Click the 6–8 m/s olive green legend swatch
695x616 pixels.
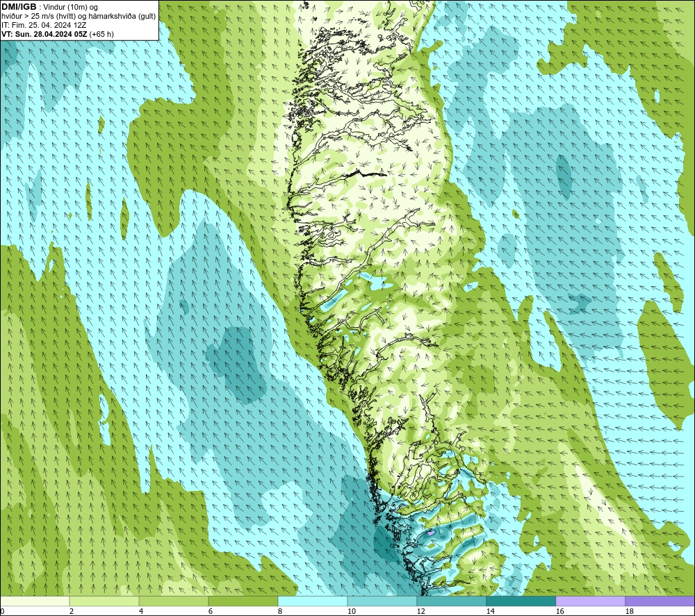click(x=243, y=601)
